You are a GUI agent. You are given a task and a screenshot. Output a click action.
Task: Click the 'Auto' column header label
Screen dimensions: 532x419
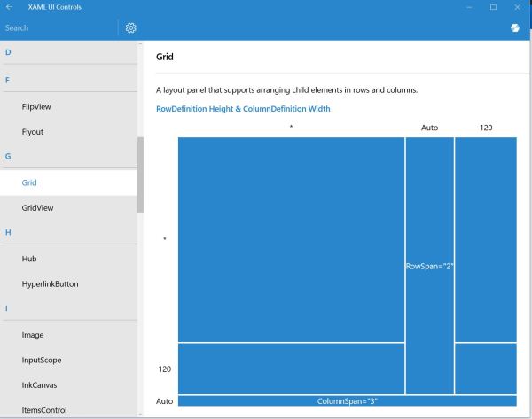pyautogui.click(x=429, y=128)
